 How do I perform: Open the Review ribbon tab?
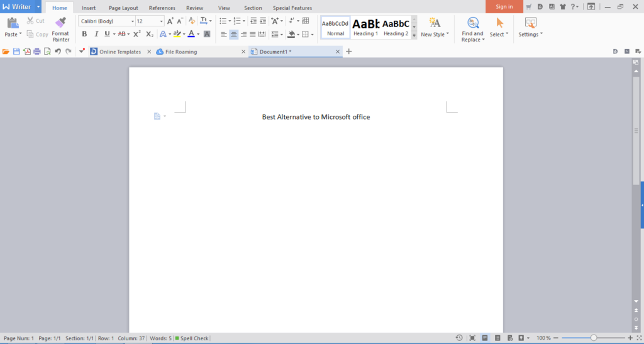195,8
